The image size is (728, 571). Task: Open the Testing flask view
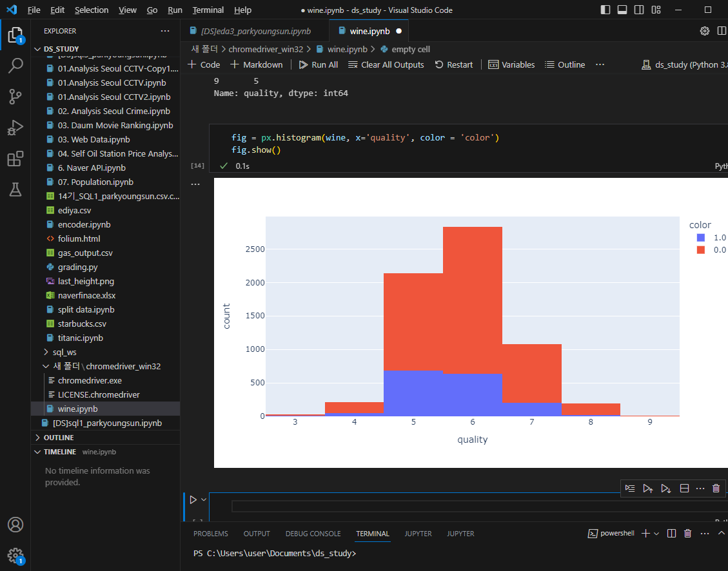(x=15, y=189)
